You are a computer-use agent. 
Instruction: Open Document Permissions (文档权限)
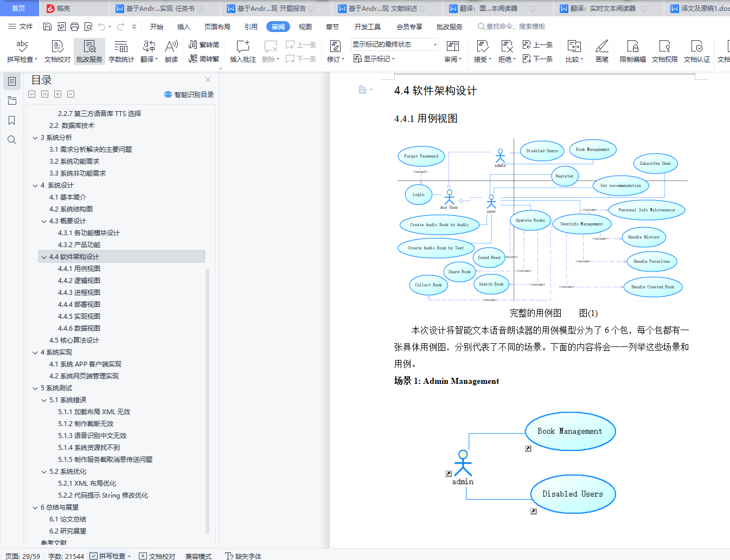(x=665, y=52)
